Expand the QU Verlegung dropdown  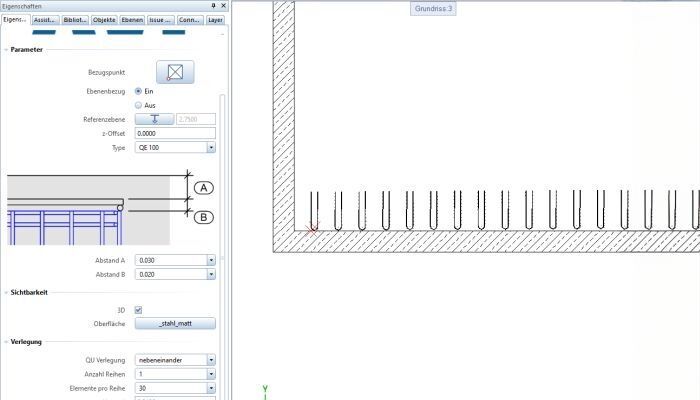pyautogui.click(x=211, y=360)
